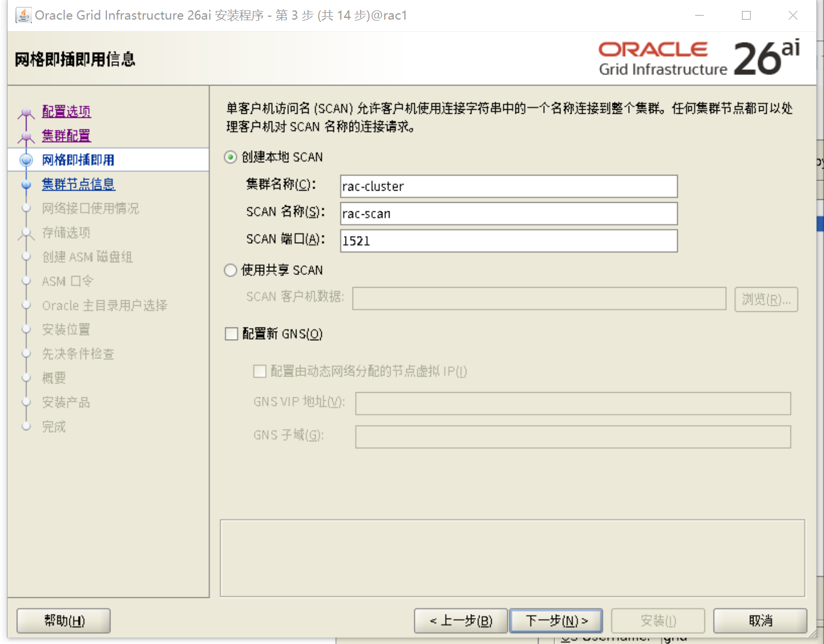This screenshot has width=824, height=644.
Task: Click the SCAN 端口(A): label
Action: coord(285,239)
